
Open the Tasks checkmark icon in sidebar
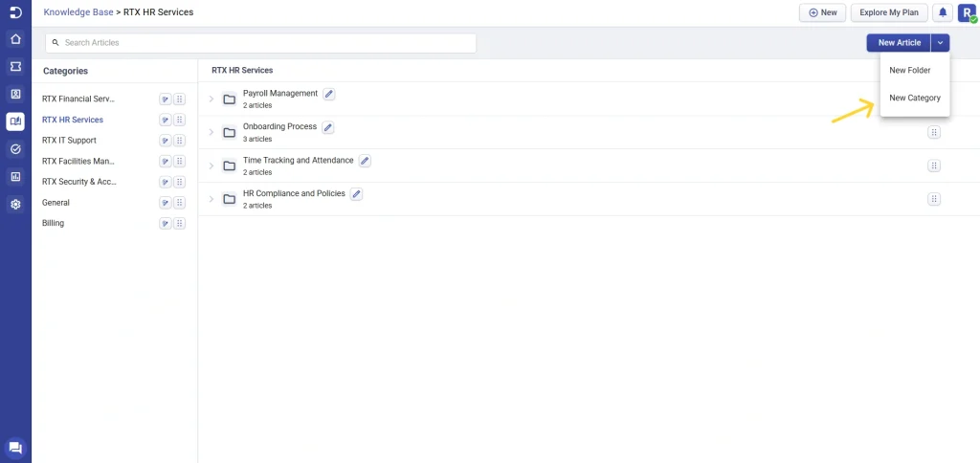coord(15,148)
